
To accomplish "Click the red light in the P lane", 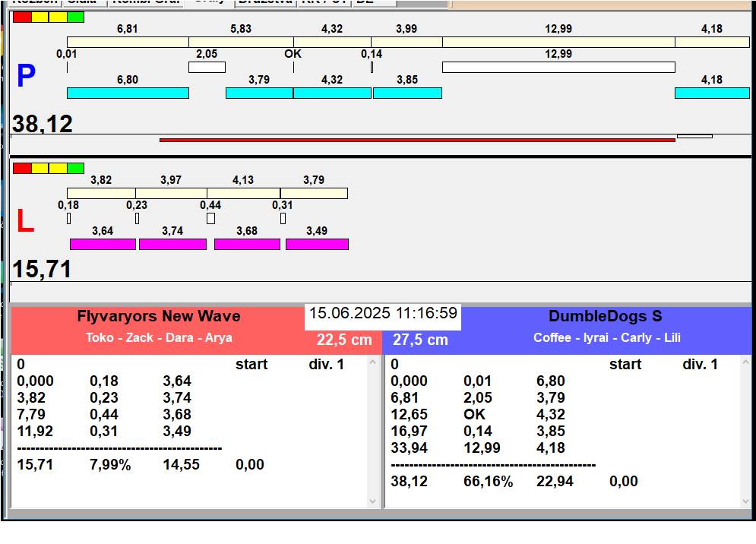I will [x=22, y=17].
